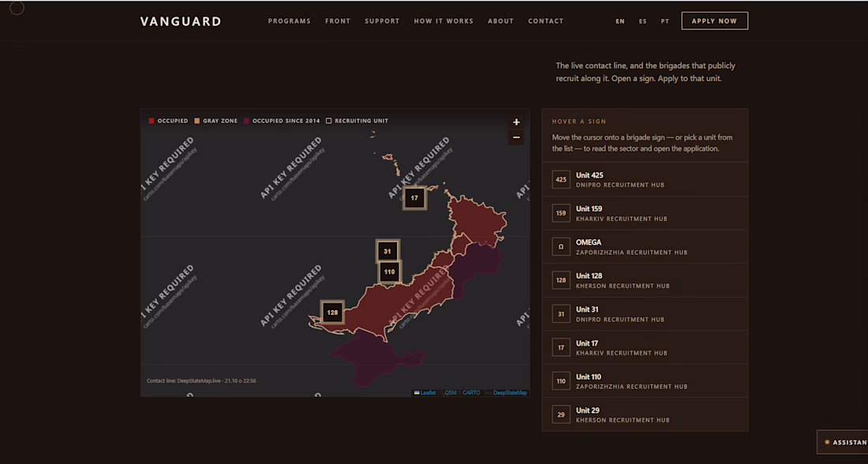The width and height of the screenshot is (868, 464).
Task: Click the 17 badge in the unit list
Action: pyautogui.click(x=561, y=348)
